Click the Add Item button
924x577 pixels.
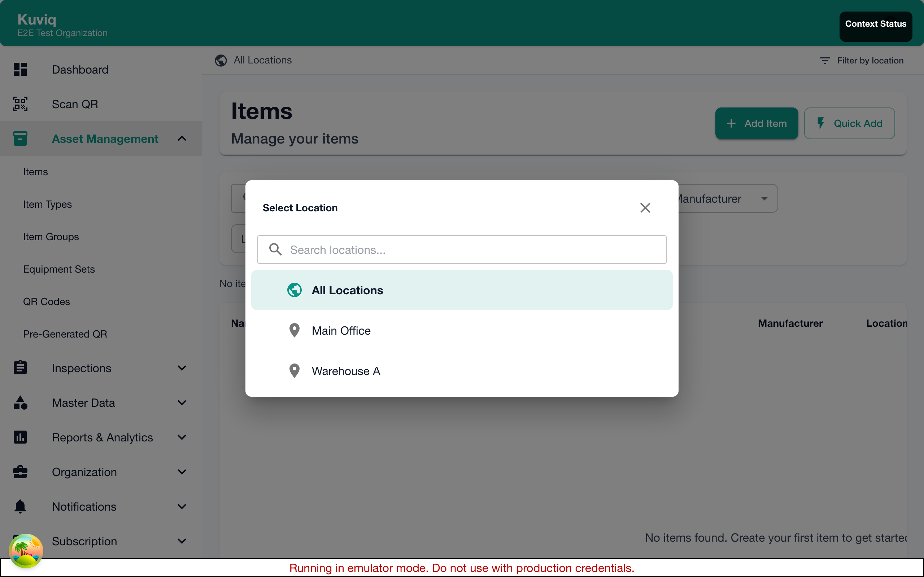point(757,123)
